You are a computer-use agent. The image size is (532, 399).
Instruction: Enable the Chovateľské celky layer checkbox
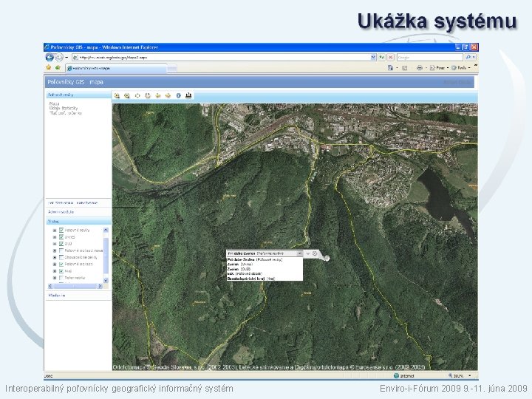[61, 257]
